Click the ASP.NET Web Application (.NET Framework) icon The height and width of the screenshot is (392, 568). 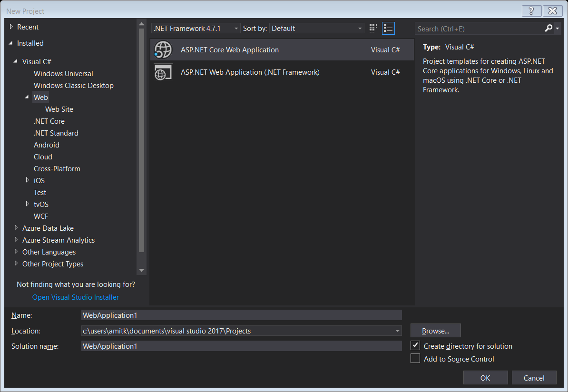click(x=163, y=72)
